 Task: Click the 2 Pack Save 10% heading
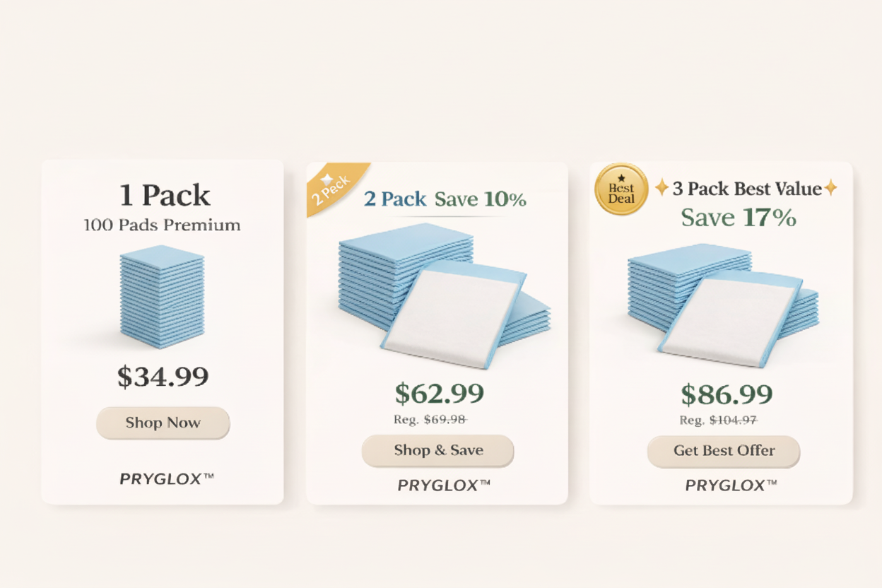tap(445, 199)
